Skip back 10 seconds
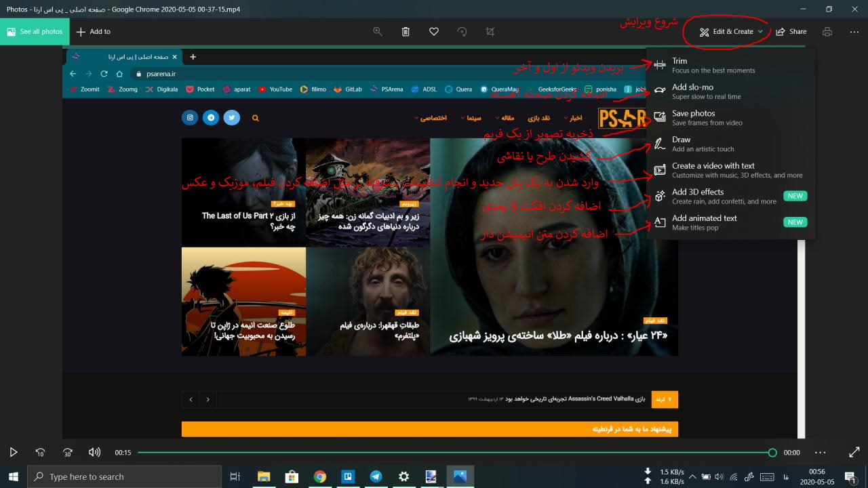The image size is (868, 488). coord(40,452)
